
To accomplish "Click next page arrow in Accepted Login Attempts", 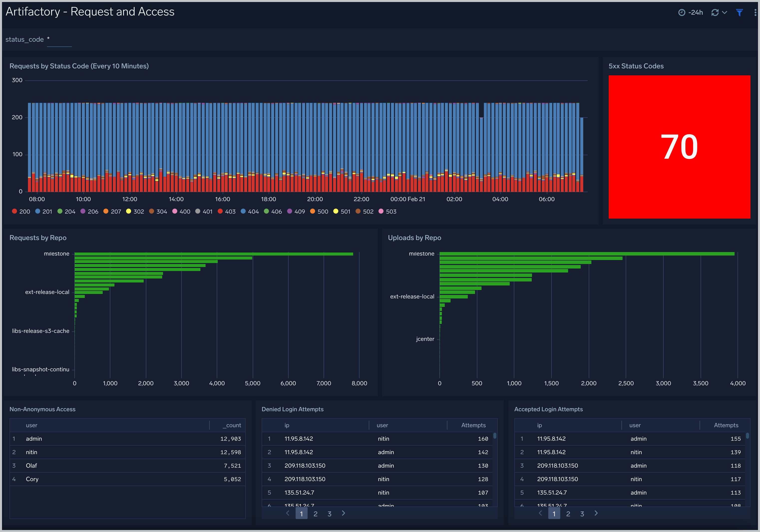I will pos(596,513).
